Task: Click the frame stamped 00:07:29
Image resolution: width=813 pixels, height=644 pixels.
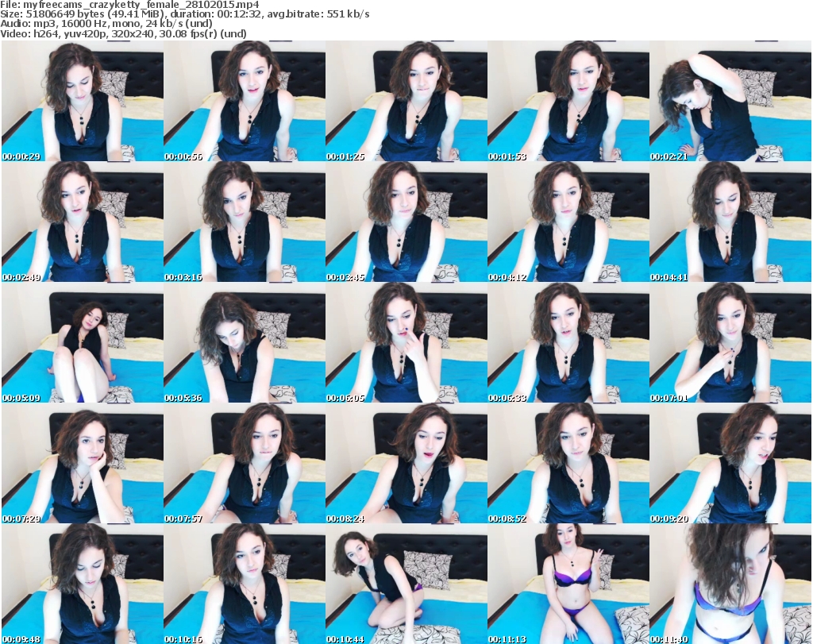Action: 83,464
